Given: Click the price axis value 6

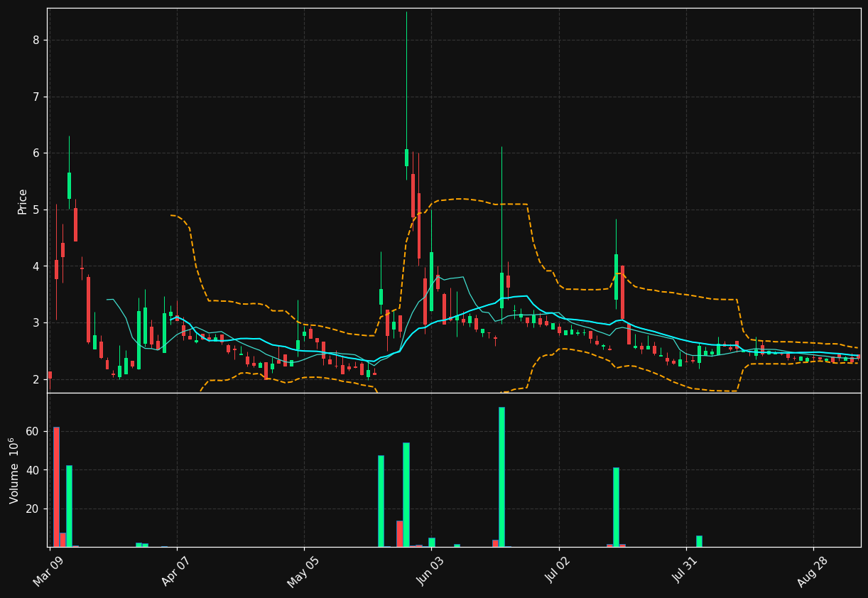Looking at the screenshot, I should 36,153.
